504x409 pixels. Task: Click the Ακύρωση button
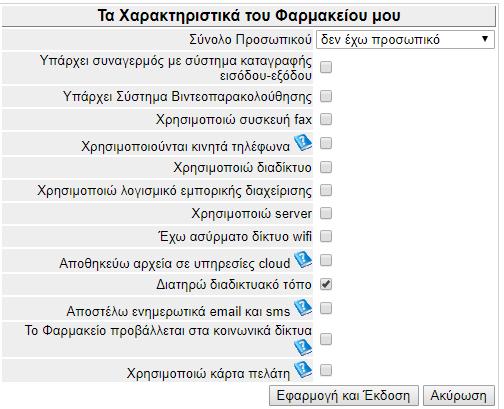(459, 396)
